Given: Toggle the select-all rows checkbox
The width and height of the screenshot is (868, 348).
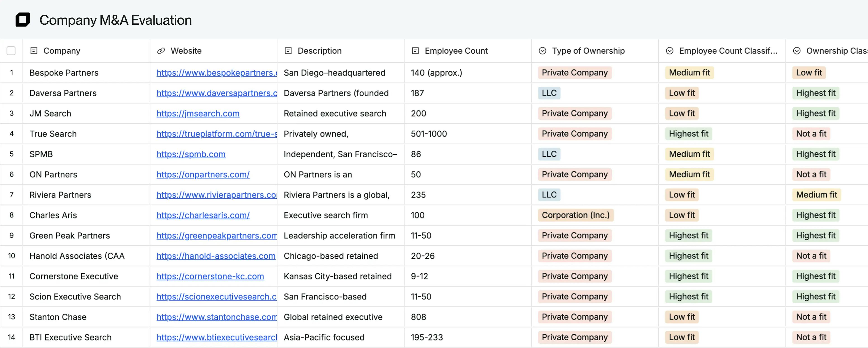Looking at the screenshot, I should (11, 51).
